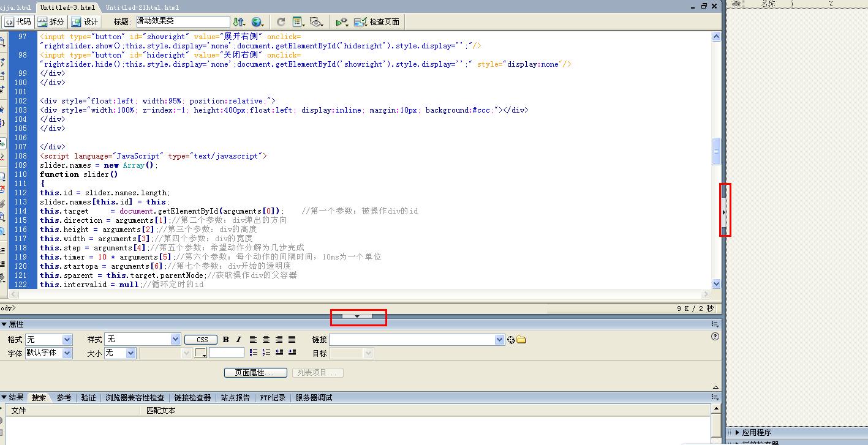This screenshot has width=868, height=445.
Task: Open the 浏览器兼容性检查 tab
Action: tap(135, 398)
